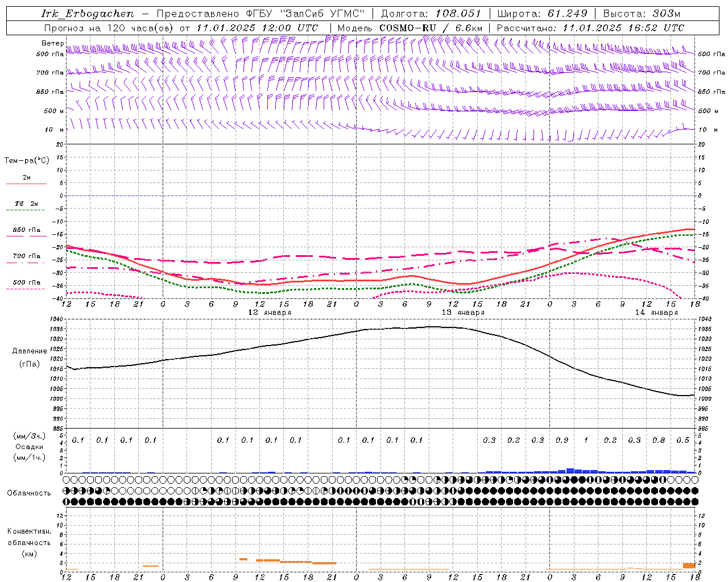Screen dimensions: 728x582
Task: Click the 0.5 precipitation value
Action: (x=683, y=440)
